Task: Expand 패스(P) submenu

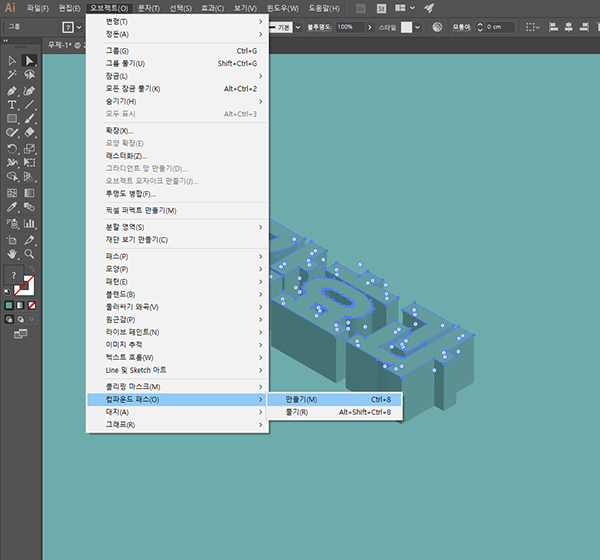Action: point(178,256)
